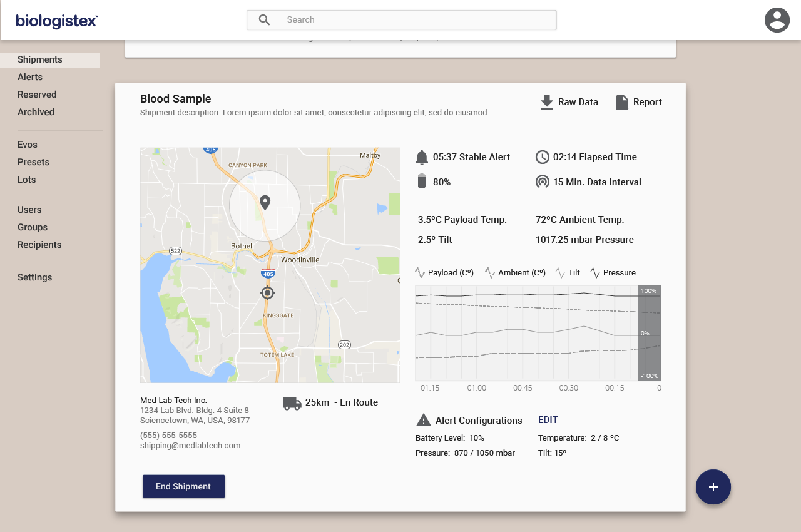The height and width of the screenshot is (532, 801).
Task: End the Blood Sample shipment
Action: pos(183,486)
